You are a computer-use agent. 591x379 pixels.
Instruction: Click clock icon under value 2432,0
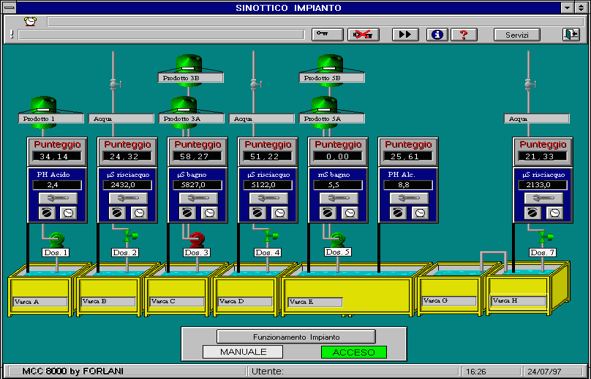[139, 213]
